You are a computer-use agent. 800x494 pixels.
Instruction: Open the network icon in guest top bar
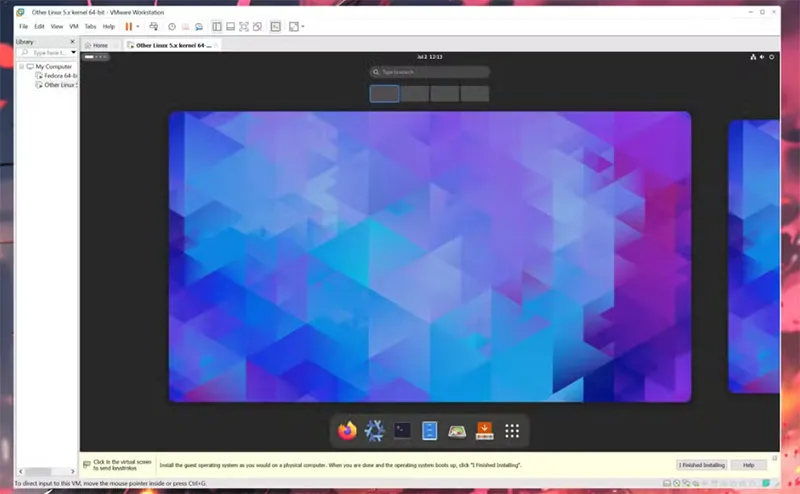coord(753,57)
